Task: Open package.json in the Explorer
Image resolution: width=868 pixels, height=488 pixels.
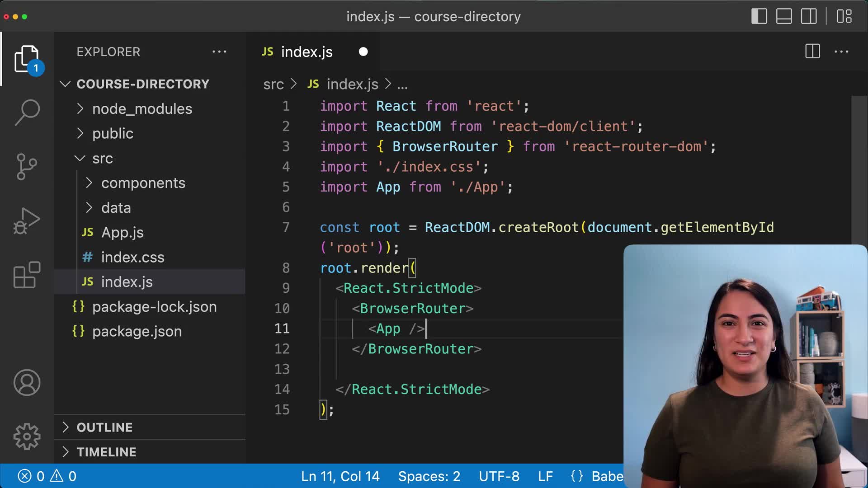Action: pyautogui.click(x=137, y=331)
